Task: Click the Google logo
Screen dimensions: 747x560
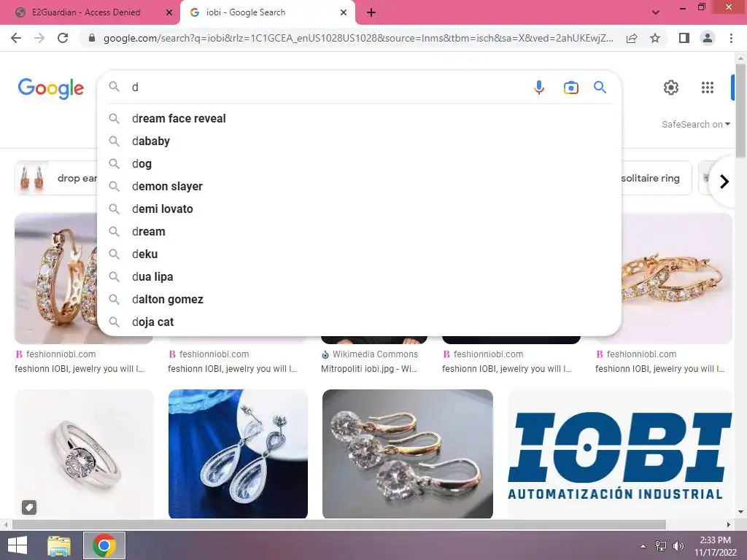Action: click(x=51, y=88)
